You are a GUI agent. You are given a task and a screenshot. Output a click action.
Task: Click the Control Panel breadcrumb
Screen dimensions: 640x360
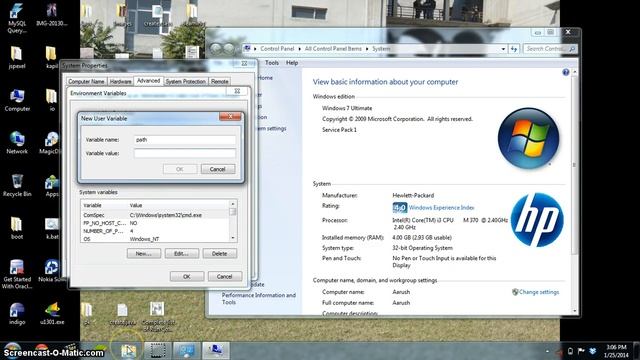point(277,49)
